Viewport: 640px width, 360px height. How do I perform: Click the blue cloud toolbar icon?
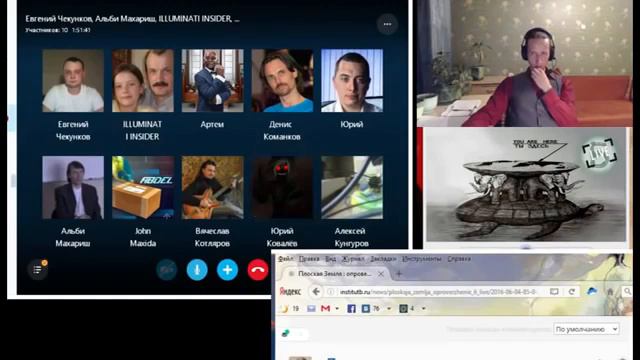592,291
